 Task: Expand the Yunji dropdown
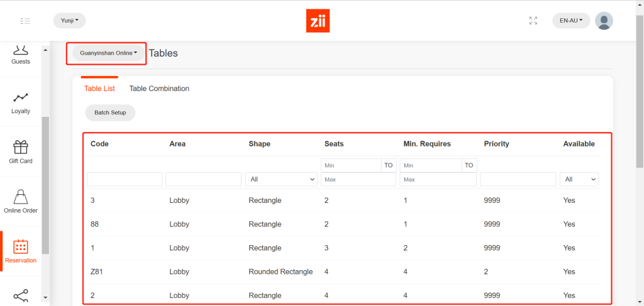pyautogui.click(x=69, y=21)
